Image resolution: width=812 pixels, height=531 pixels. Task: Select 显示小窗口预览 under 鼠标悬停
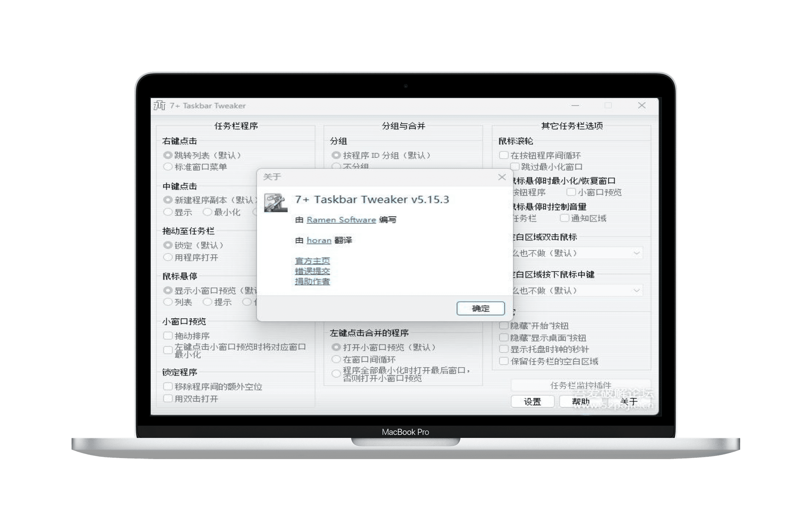pos(167,291)
